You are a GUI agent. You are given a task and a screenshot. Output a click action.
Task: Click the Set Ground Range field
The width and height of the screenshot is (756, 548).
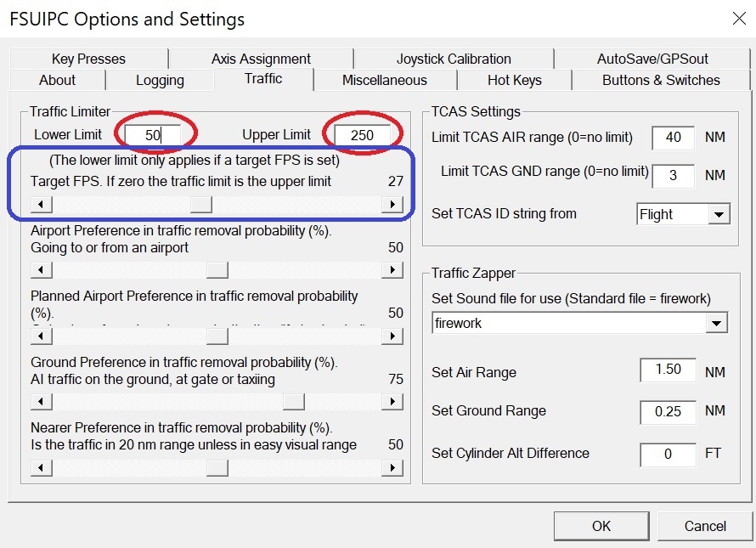669,412
